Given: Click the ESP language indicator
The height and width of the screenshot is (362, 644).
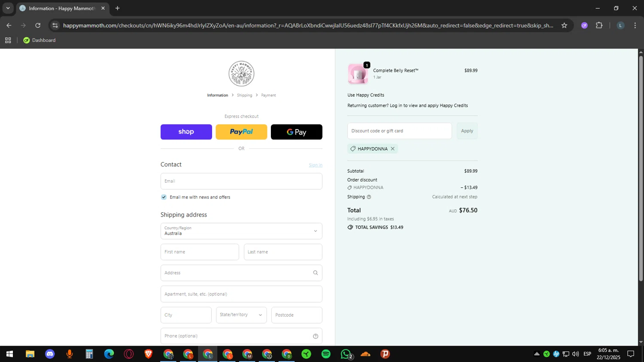Looking at the screenshot, I should (x=587, y=354).
